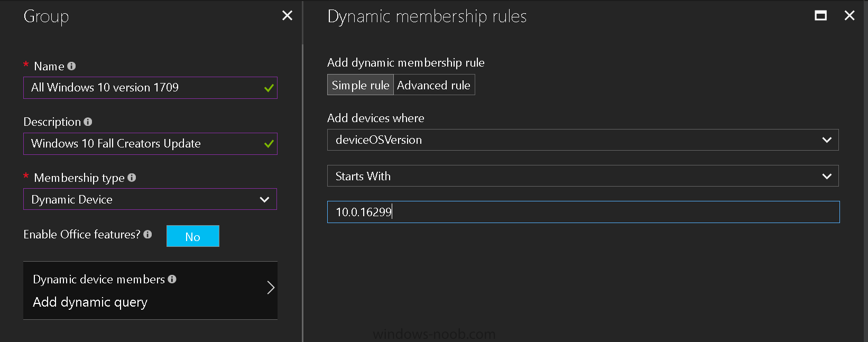Click the 10.0.16299 value input field

(583, 212)
